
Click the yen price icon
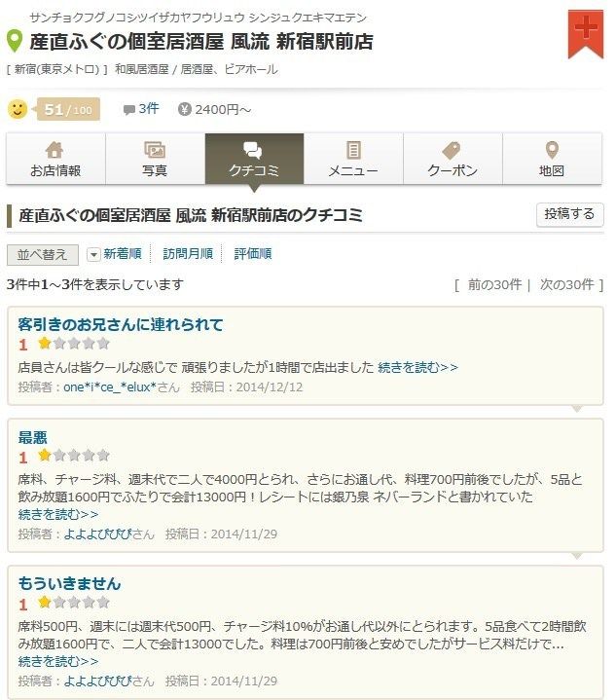pyautogui.click(x=184, y=109)
